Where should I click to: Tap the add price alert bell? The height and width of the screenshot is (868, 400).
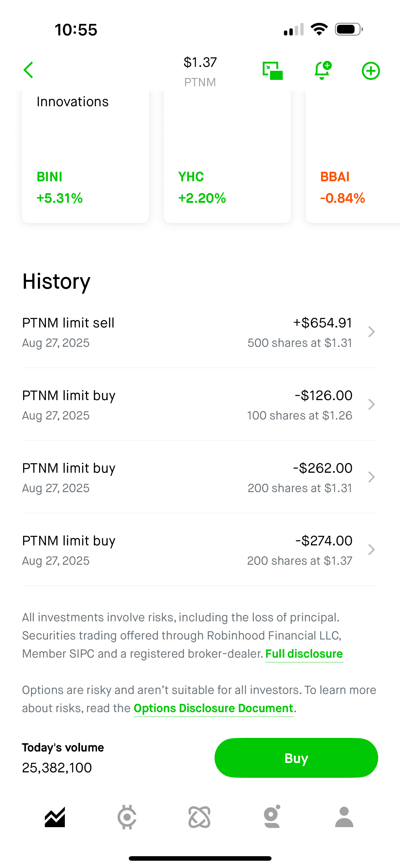click(322, 71)
